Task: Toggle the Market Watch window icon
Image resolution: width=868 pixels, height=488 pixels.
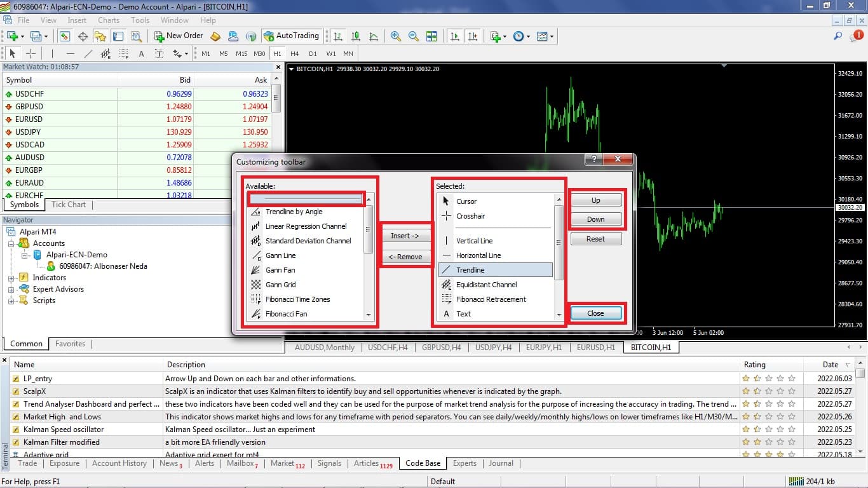Action: point(65,36)
